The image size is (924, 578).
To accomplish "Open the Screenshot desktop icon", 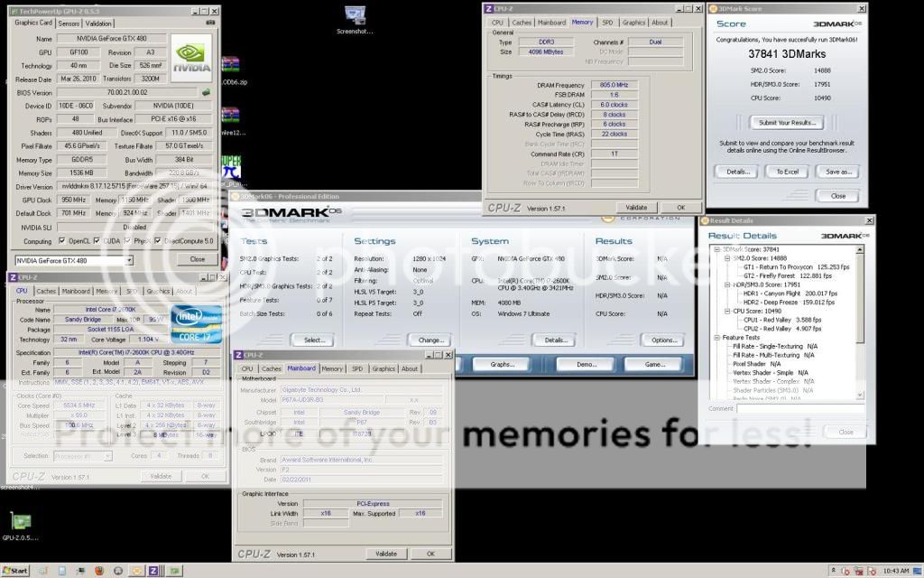I will pyautogui.click(x=355, y=20).
